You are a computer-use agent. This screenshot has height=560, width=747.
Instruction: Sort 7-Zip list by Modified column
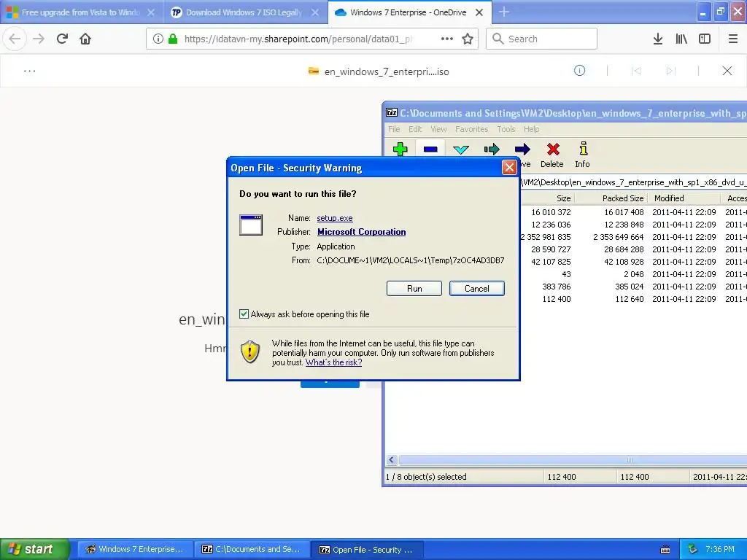(x=684, y=198)
